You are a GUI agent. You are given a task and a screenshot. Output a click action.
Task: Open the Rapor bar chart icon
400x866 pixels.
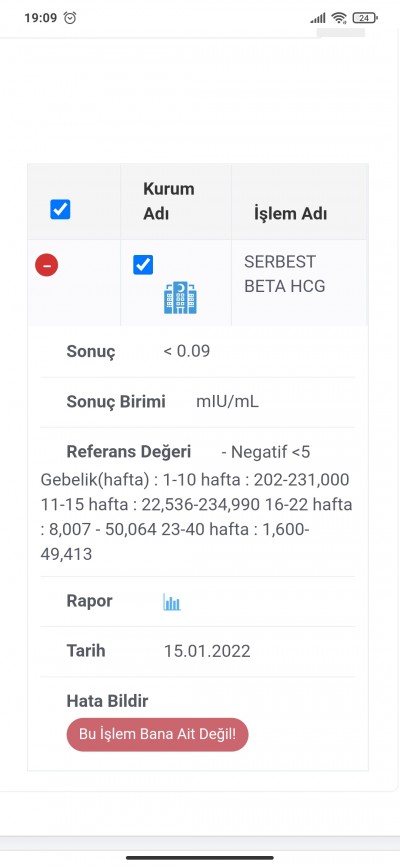click(172, 602)
